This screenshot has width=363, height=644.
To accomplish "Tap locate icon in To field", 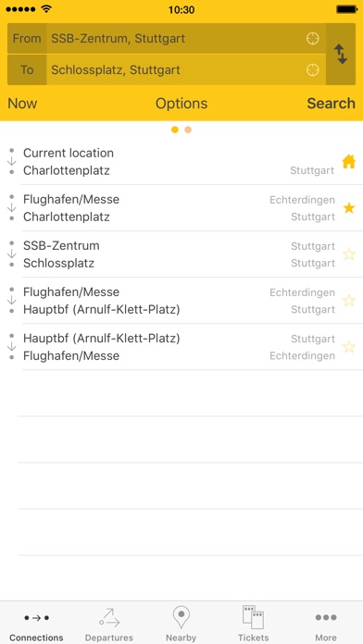I will pyautogui.click(x=313, y=69).
